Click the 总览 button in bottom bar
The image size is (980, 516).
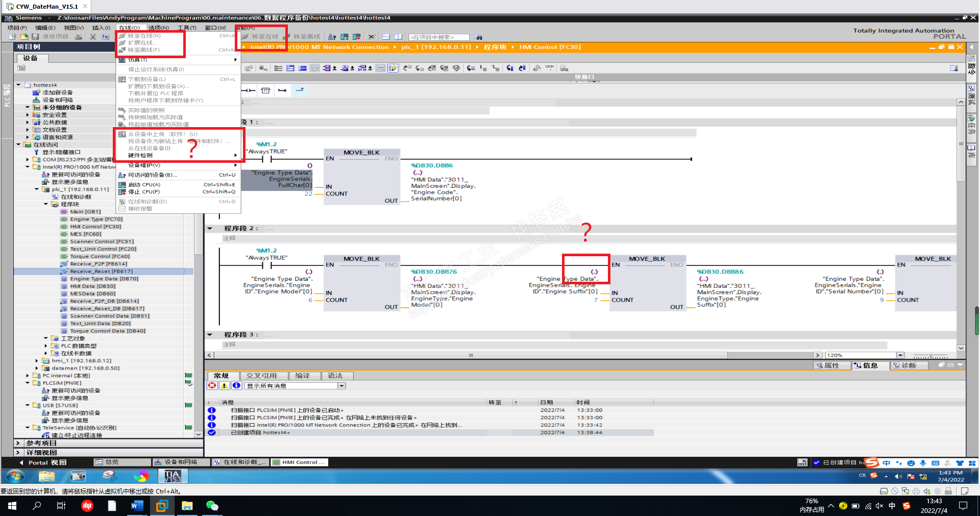coord(122,462)
